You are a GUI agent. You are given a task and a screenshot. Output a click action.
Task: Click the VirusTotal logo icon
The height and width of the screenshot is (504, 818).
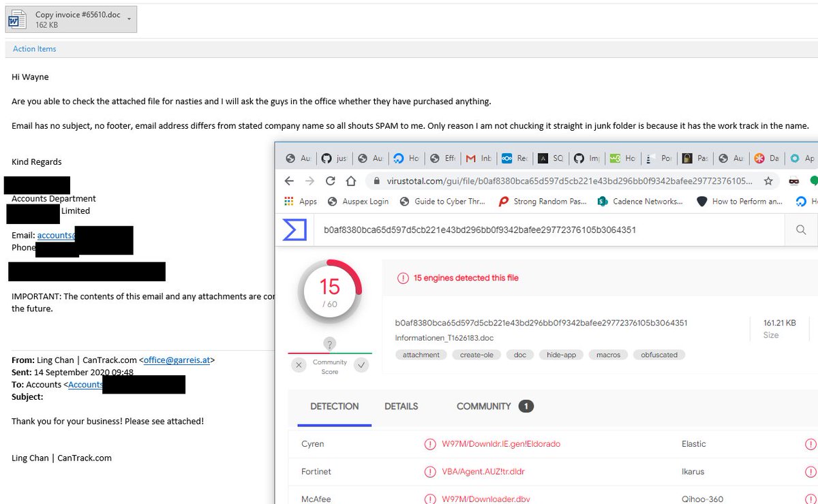click(294, 230)
